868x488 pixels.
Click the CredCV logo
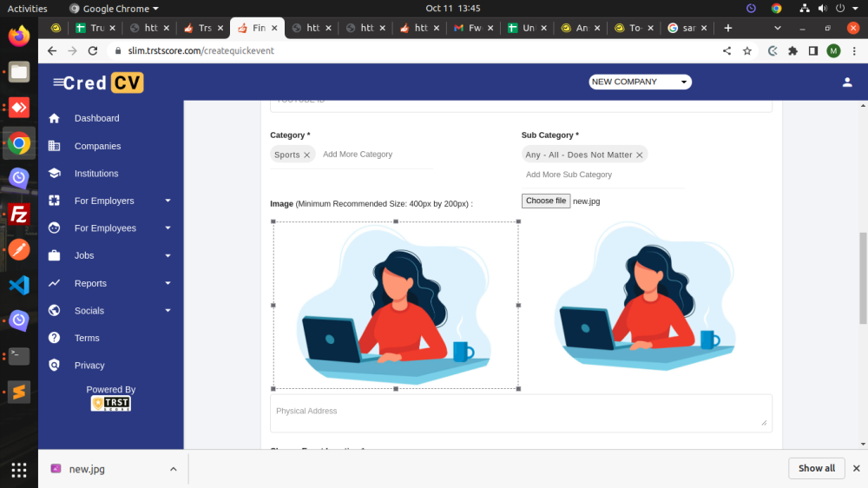coord(103,82)
